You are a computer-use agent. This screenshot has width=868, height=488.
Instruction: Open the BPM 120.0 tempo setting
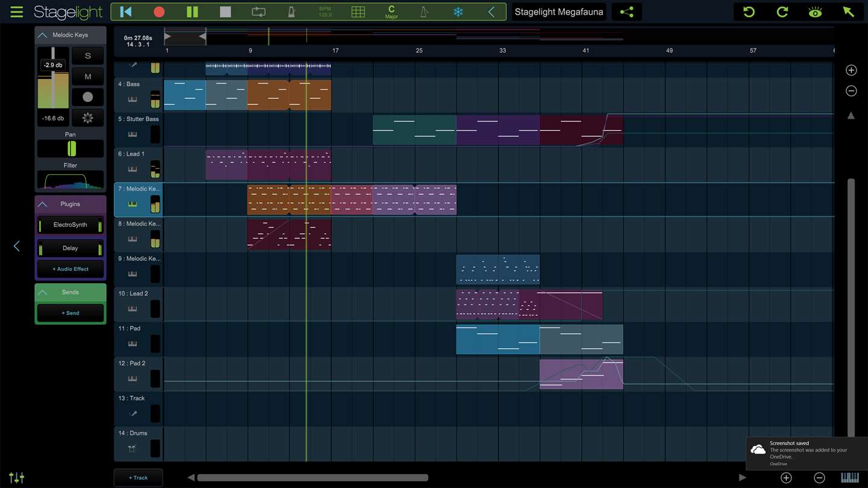[x=325, y=12]
